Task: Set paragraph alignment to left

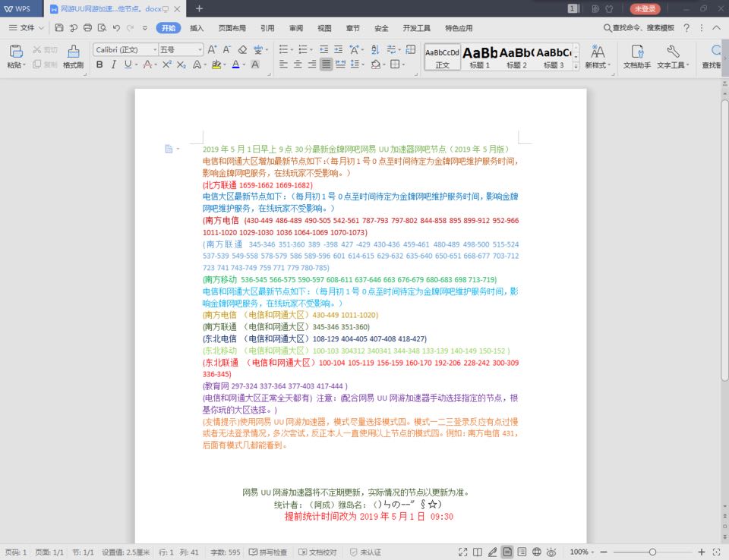Action: (283, 64)
